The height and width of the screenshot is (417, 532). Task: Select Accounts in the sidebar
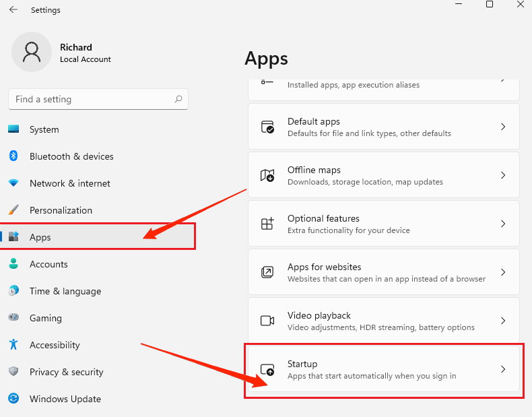coord(48,264)
